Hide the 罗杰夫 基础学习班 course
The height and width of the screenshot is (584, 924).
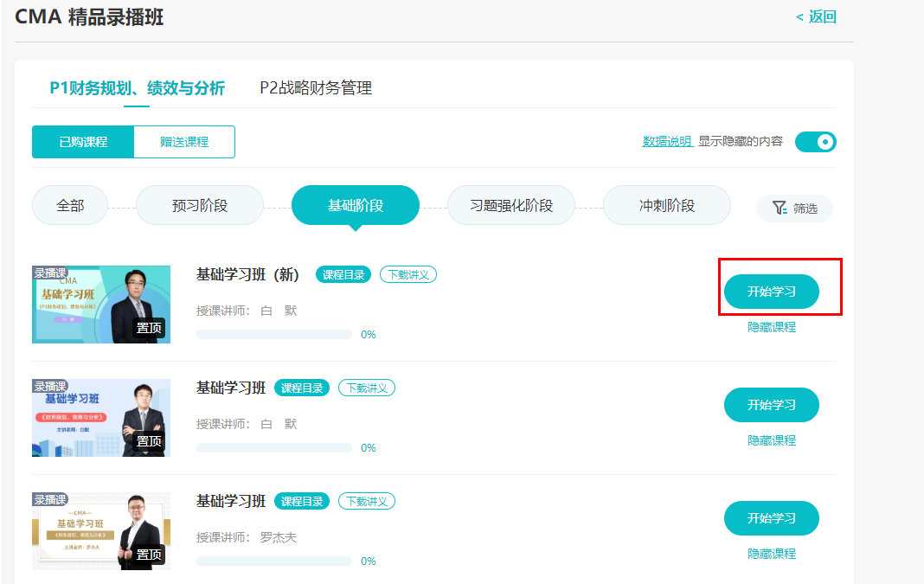click(771, 554)
